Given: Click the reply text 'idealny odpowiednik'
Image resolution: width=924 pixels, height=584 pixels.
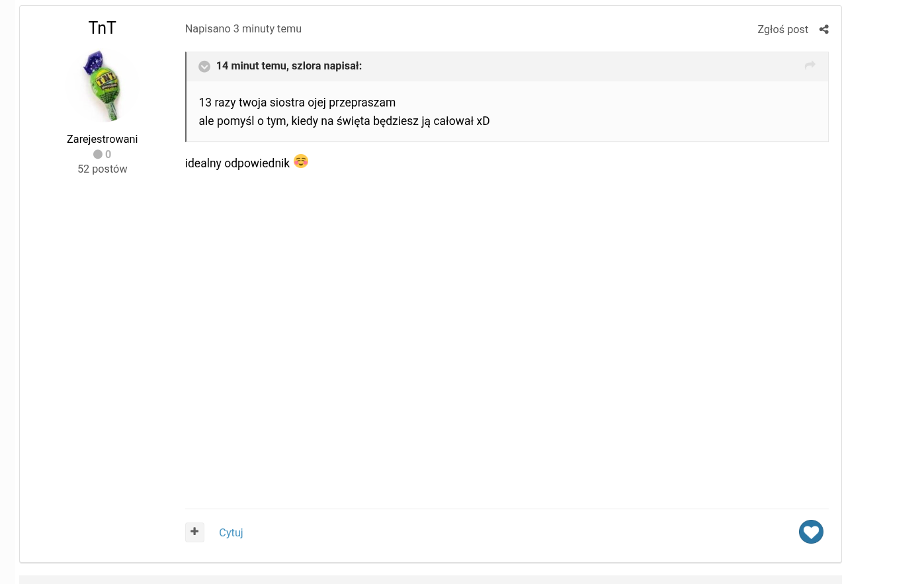Looking at the screenshot, I should (x=237, y=163).
